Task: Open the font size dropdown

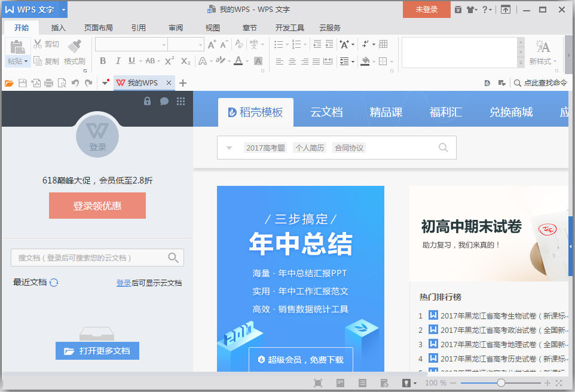Action: click(200, 45)
